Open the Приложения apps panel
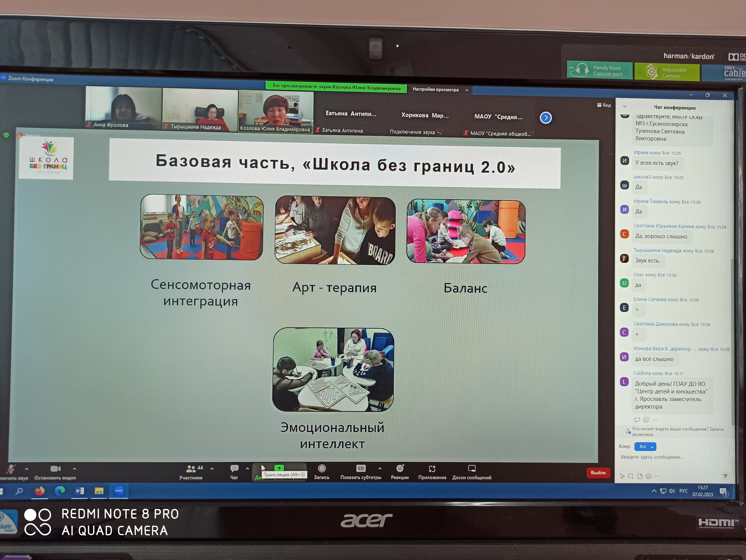The image size is (746, 560). 432,472
